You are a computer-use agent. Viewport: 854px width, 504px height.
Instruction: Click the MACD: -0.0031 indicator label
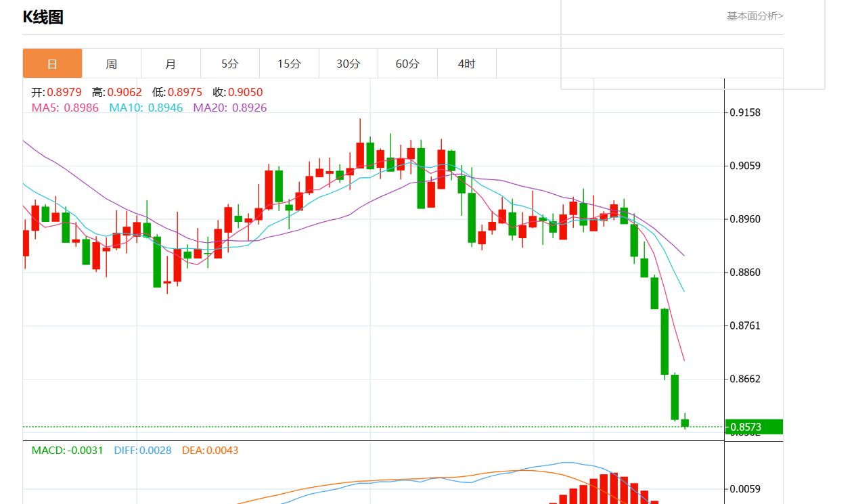pyautogui.click(x=68, y=450)
